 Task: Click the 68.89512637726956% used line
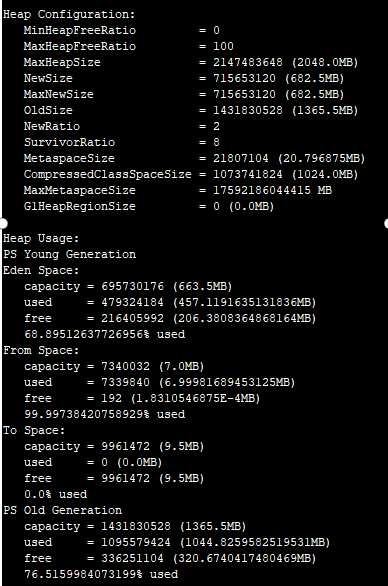[x=105, y=334]
